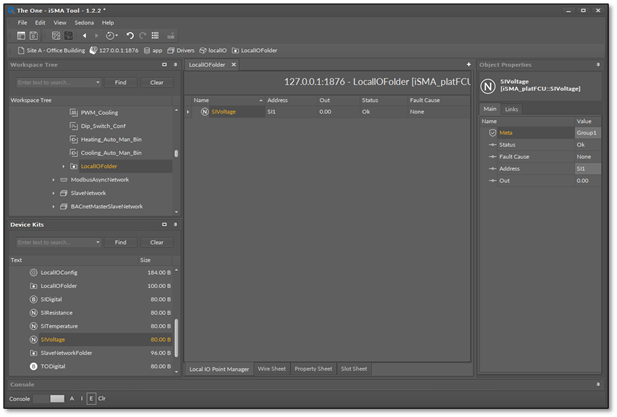Image resolution: width=617 pixels, height=417 pixels.
Task: Click the Address value field SI1
Action: 587,169
